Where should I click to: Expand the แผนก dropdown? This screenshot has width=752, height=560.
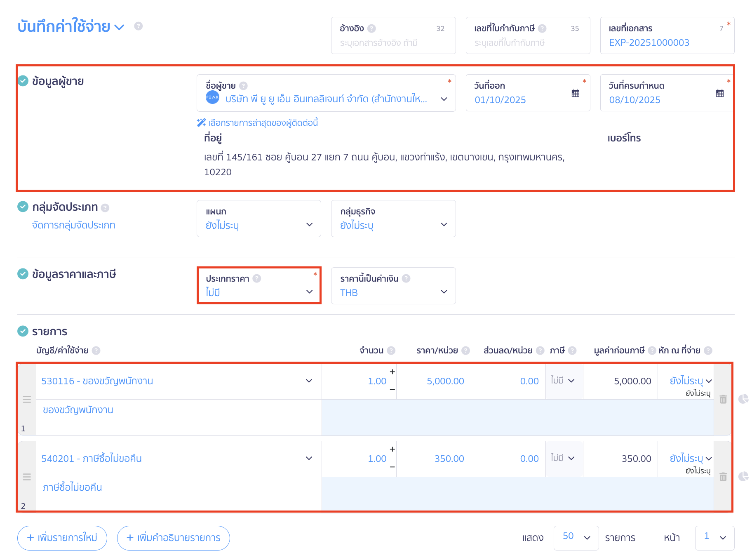pyautogui.click(x=259, y=219)
